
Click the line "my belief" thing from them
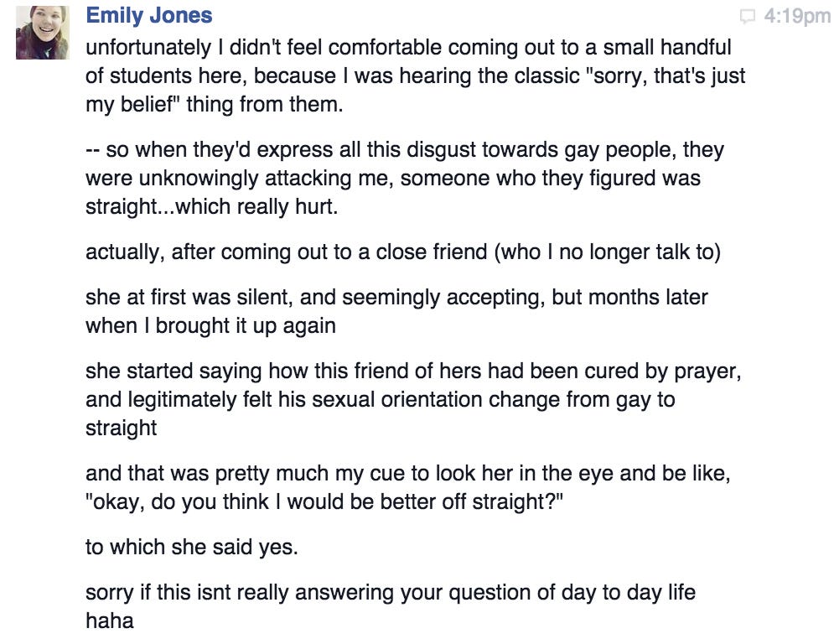point(215,104)
